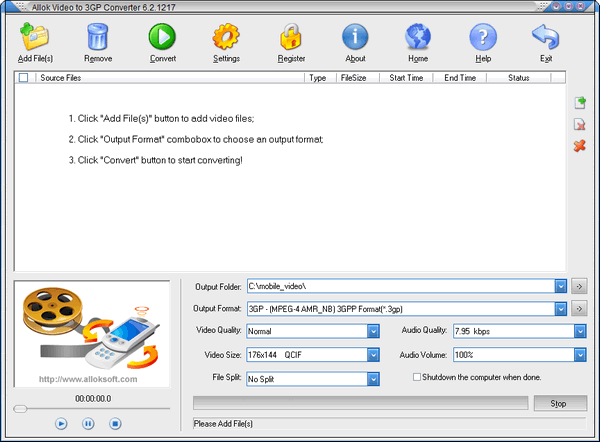This screenshot has width=600, height=442.
Task: Click the Stop button
Action: pyautogui.click(x=560, y=403)
